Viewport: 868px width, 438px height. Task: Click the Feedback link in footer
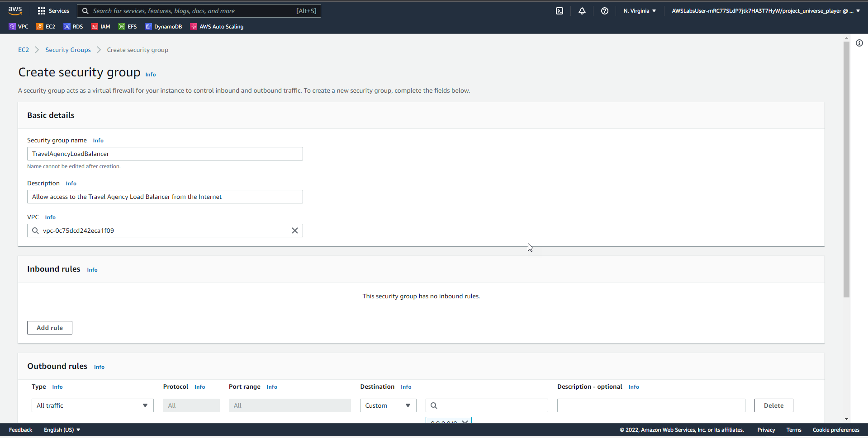click(x=20, y=430)
